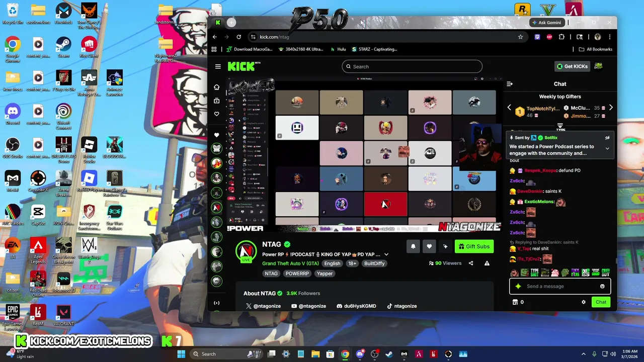Open chat settings gear icon
Image resolution: width=644 pixels, height=362 pixels.
[x=584, y=302]
